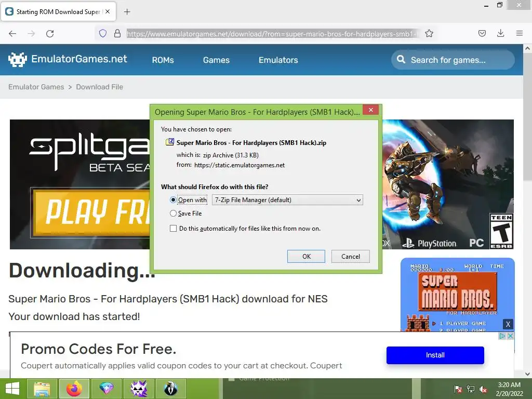Bookmark this page with the star icon

pyautogui.click(x=429, y=33)
